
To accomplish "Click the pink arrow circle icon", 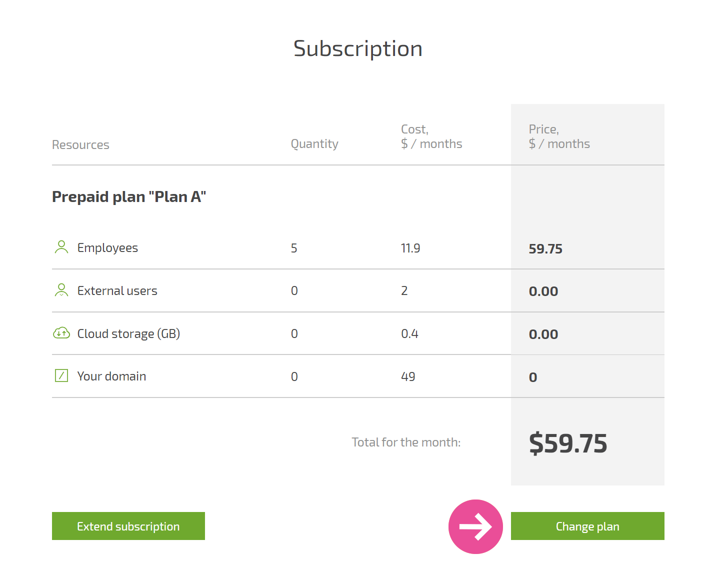I will coord(475,526).
